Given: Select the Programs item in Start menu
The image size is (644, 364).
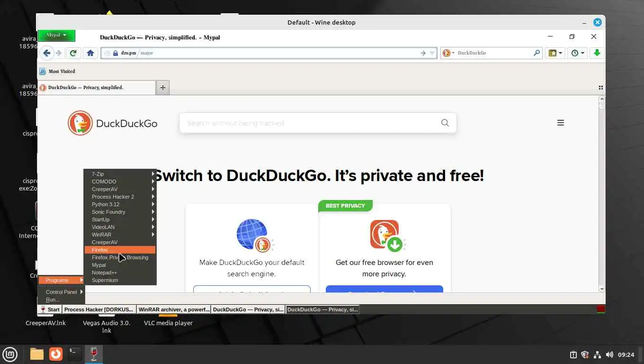Looking at the screenshot, I should (x=61, y=280).
